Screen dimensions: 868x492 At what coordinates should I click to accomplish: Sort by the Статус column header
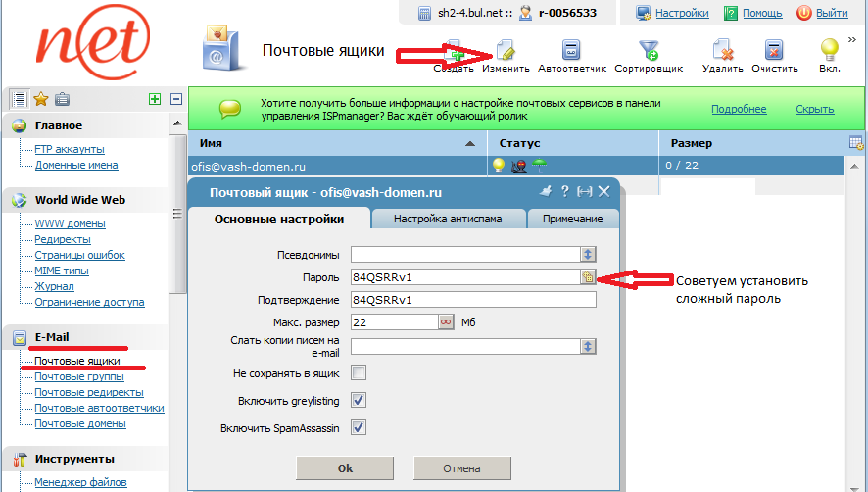573,143
